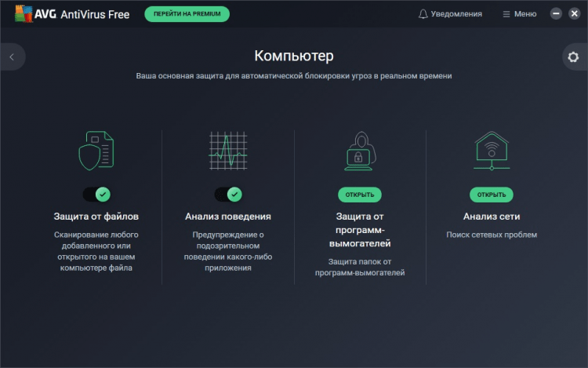Click the notifications bell icon
This screenshot has height=368, width=588.
coord(423,14)
